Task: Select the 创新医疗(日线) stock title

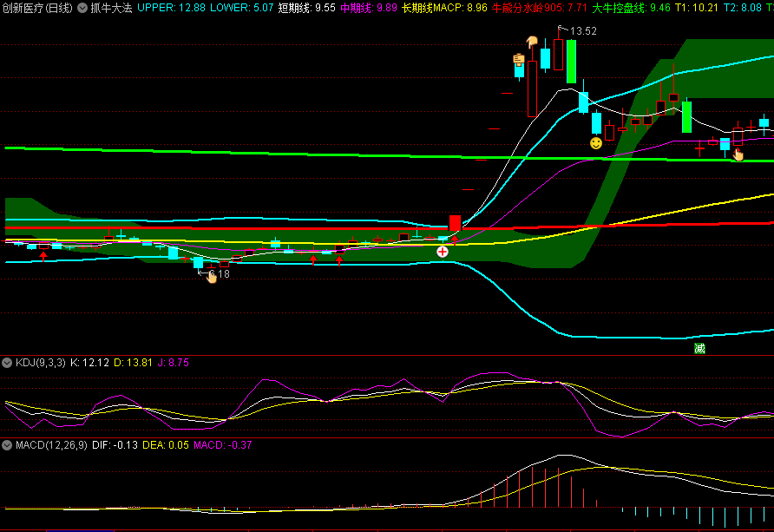Action: pos(37,8)
